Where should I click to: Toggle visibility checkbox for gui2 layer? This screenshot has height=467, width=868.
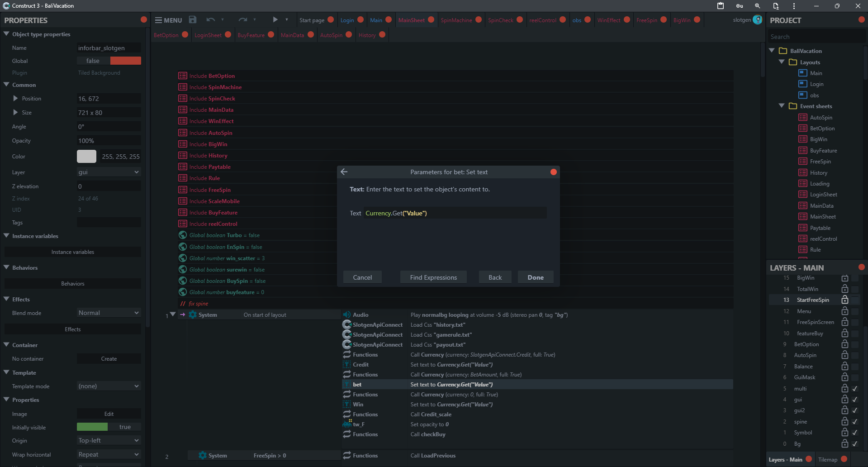(x=855, y=410)
